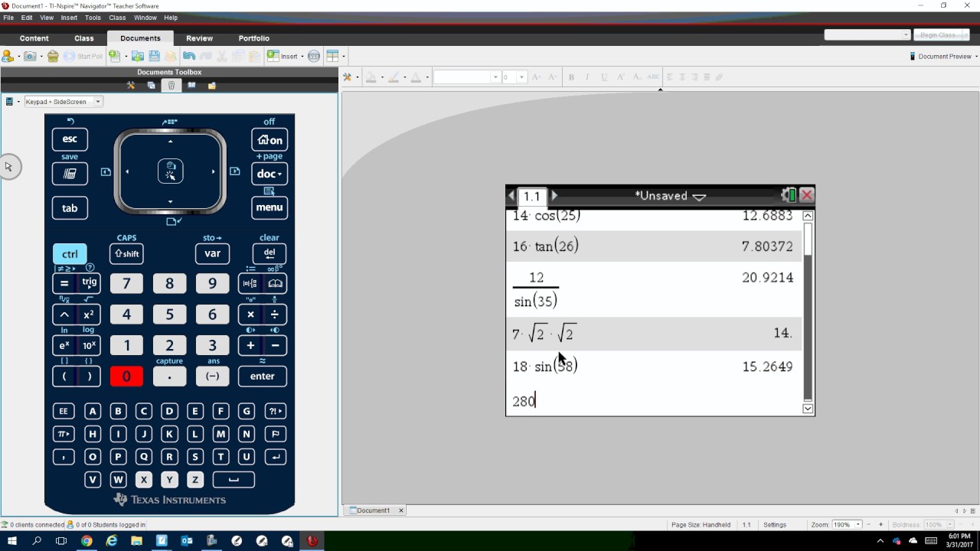
Task: Click the handheld screen vertical scrollbar
Action: tap(808, 312)
